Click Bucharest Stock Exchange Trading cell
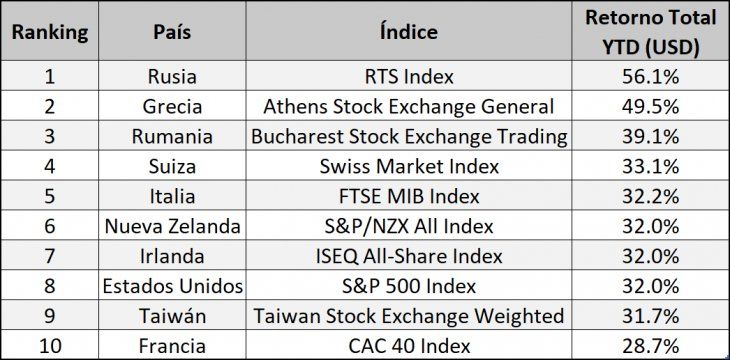This screenshot has width=730, height=360. pos(409,136)
